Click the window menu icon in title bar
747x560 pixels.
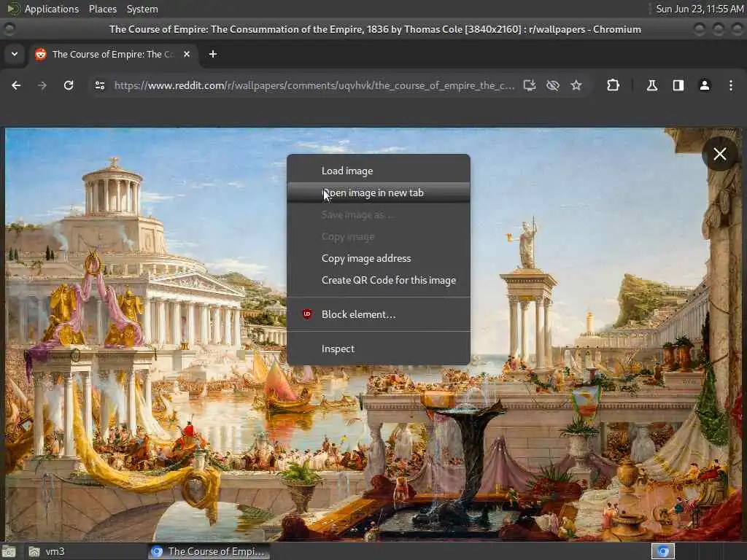[9, 29]
